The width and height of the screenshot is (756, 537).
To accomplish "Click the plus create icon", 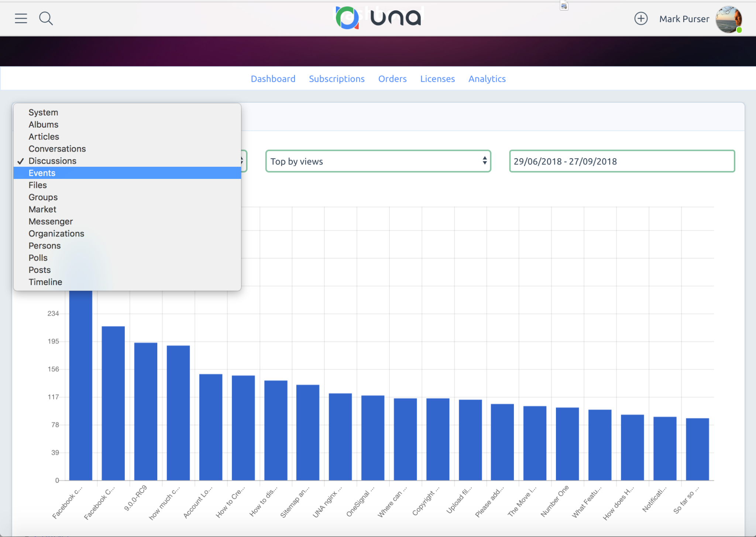I will pyautogui.click(x=641, y=18).
